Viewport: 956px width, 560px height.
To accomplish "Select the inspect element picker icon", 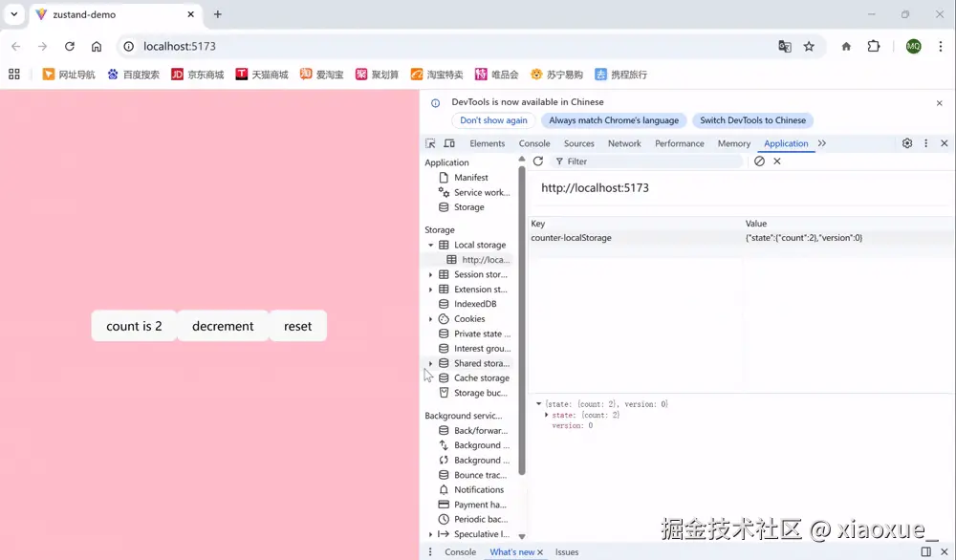I will tap(432, 142).
